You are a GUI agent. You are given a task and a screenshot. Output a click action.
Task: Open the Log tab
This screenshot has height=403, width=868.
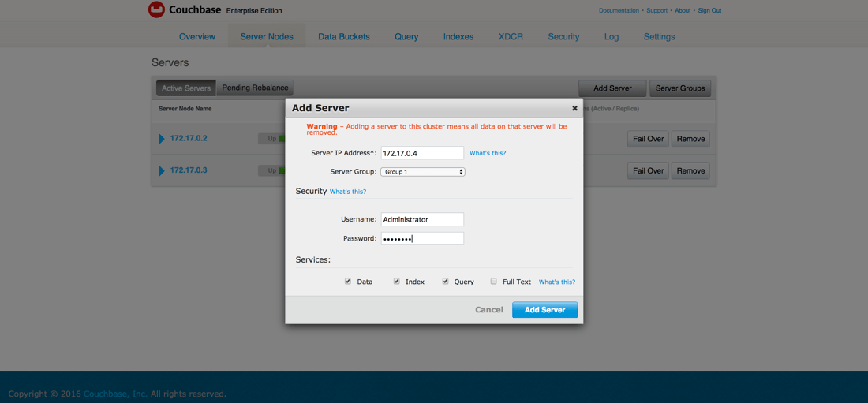click(x=612, y=37)
